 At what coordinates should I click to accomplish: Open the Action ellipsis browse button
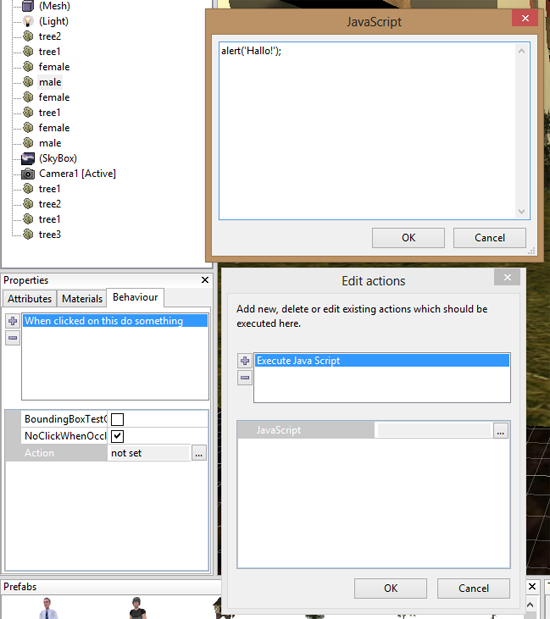click(199, 453)
